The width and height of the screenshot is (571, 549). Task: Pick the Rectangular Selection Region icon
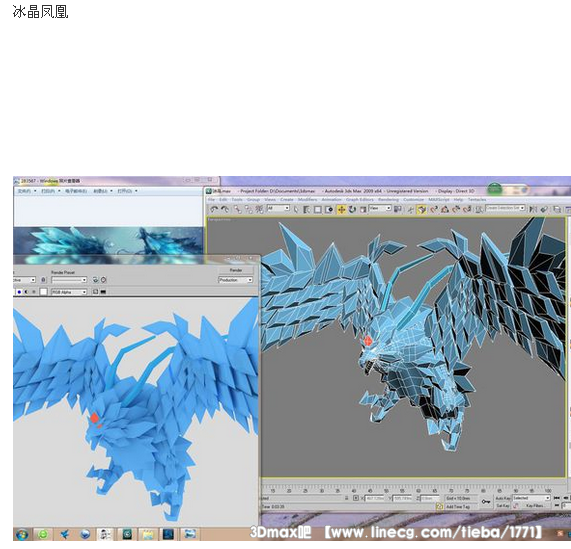click(318, 209)
